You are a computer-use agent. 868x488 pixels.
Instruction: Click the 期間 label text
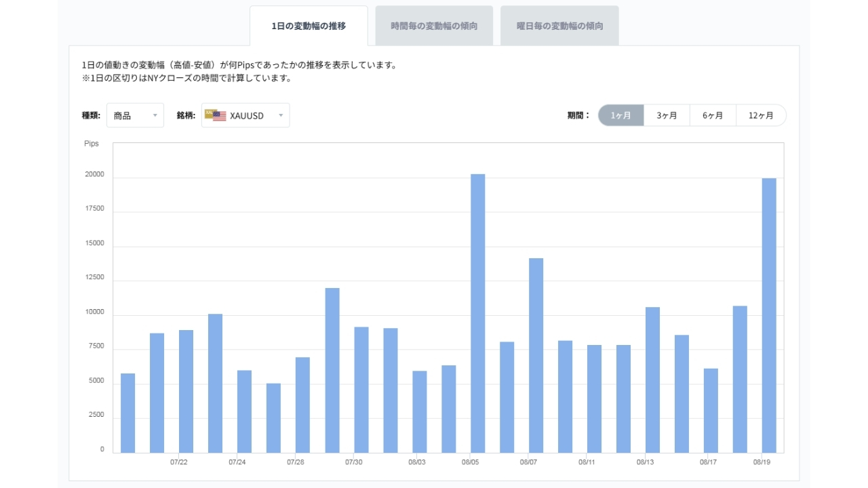(x=578, y=115)
